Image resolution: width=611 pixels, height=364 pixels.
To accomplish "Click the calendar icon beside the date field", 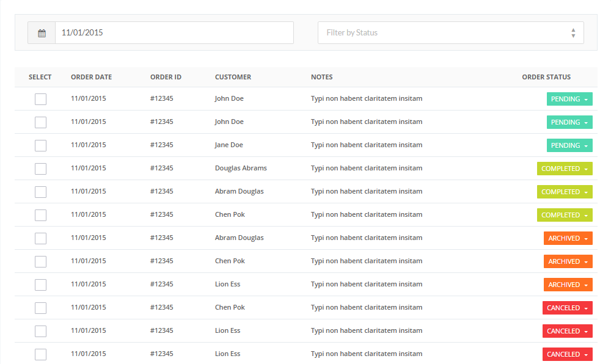I will (x=42, y=33).
